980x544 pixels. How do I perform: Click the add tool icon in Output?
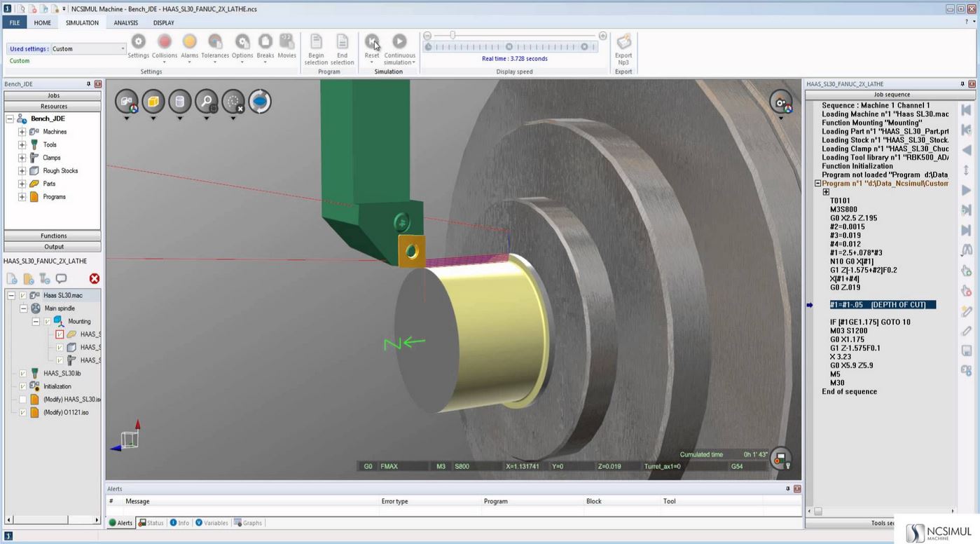[x=45, y=278]
